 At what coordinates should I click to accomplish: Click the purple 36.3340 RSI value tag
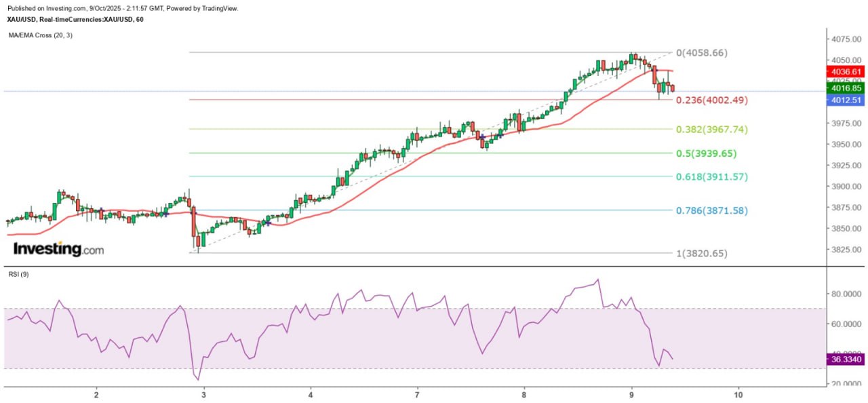coord(846,360)
